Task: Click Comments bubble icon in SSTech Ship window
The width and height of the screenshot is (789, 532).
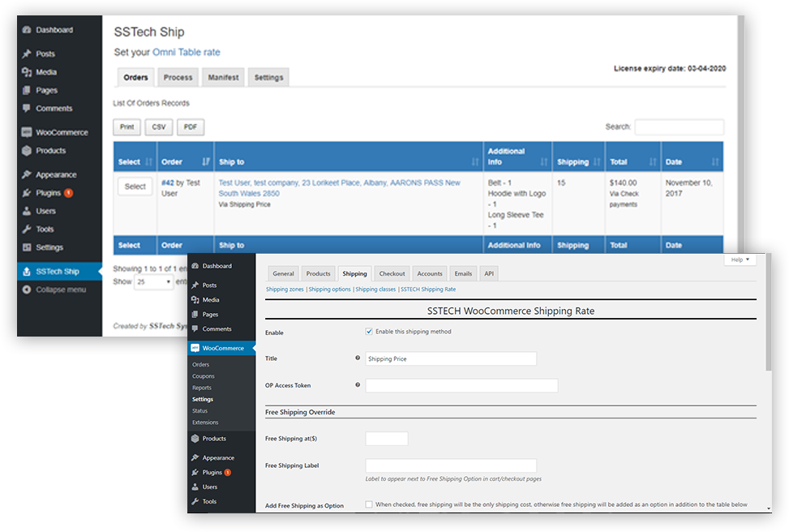Action: click(x=27, y=108)
